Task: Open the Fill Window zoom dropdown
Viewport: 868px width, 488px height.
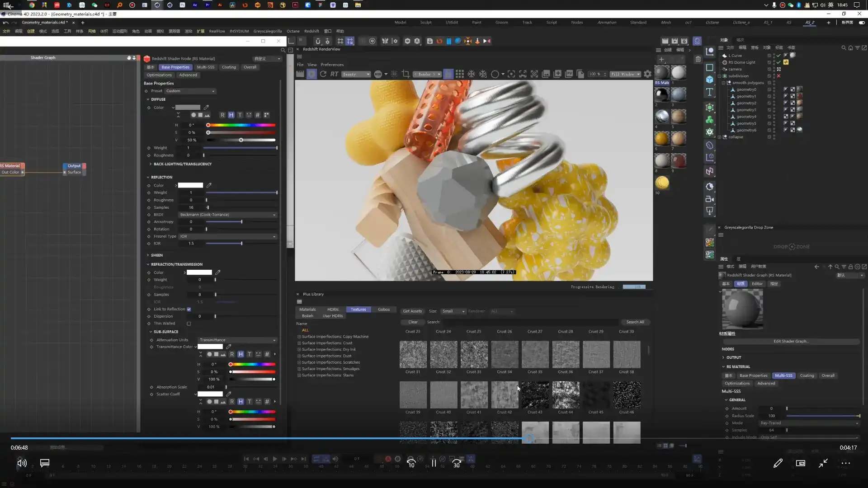Action: coord(625,74)
